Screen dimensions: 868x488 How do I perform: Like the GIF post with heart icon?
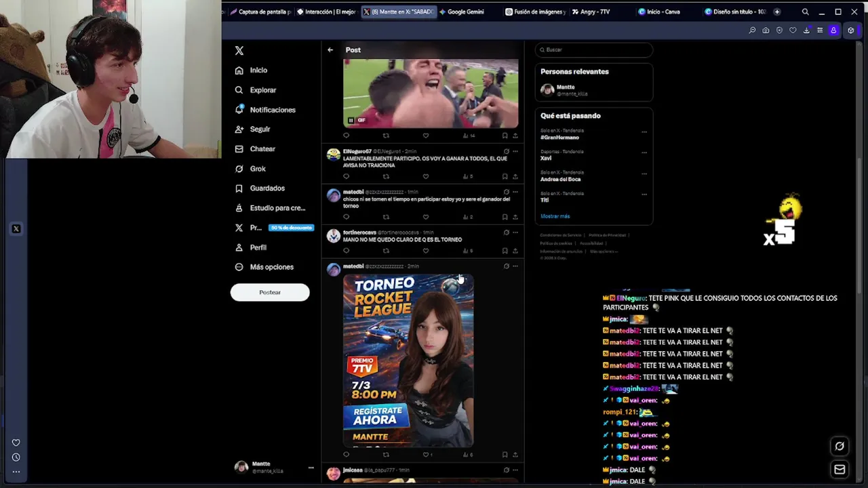click(x=426, y=136)
